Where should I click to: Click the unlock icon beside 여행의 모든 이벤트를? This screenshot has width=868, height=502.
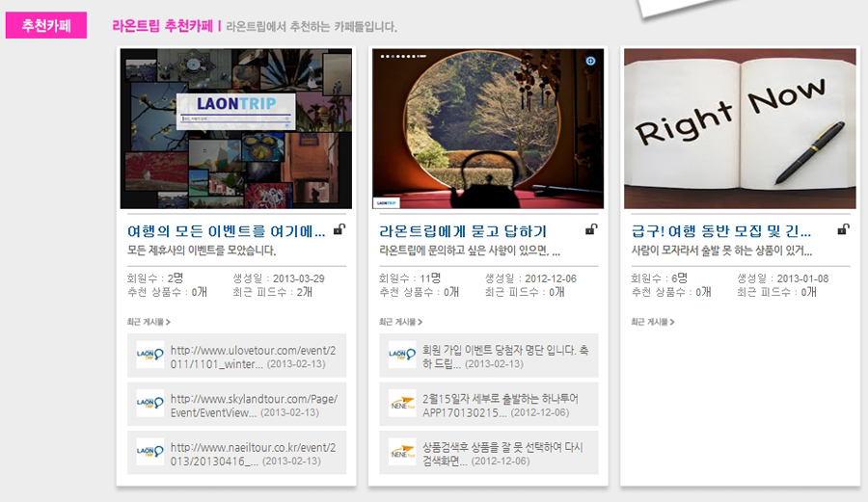(339, 229)
